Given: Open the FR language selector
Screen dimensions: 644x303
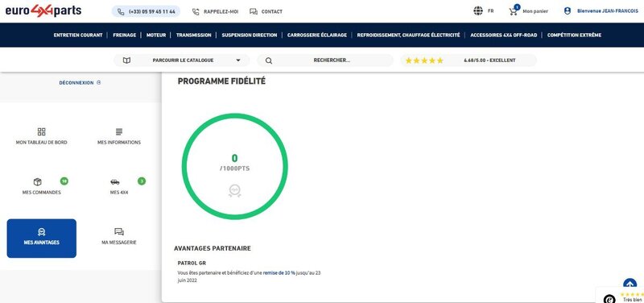Looking at the screenshot, I should point(491,11).
